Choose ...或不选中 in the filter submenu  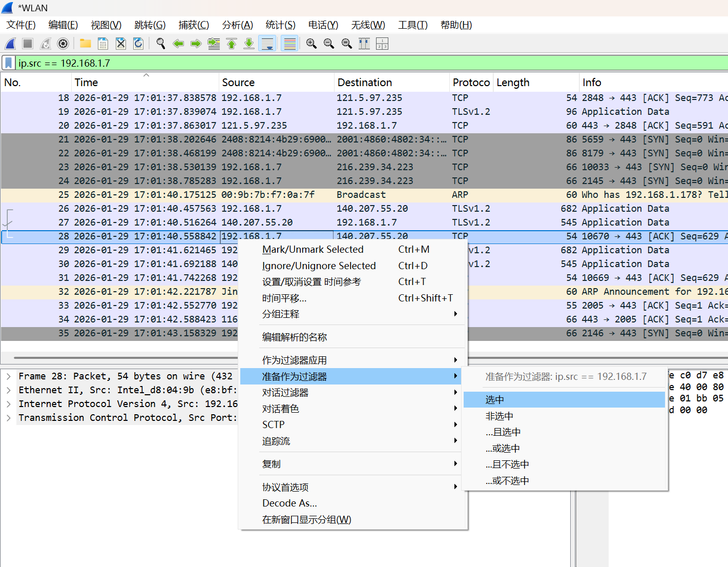[564, 481]
